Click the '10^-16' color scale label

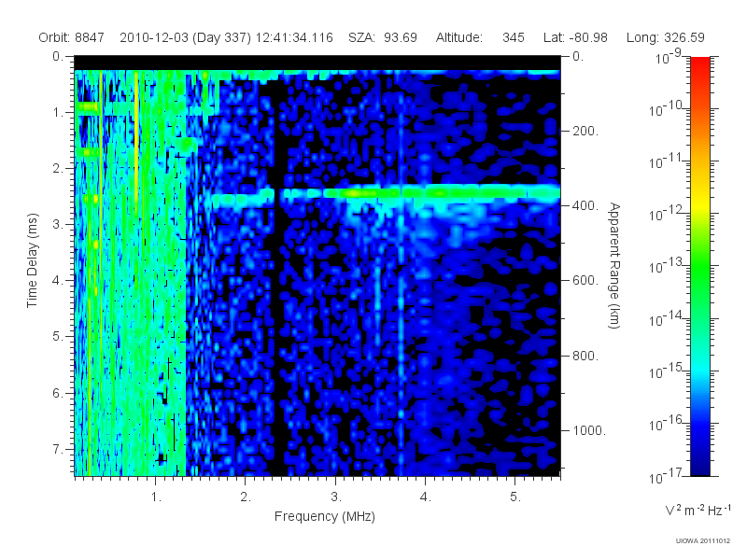click(x=665, y=423)
